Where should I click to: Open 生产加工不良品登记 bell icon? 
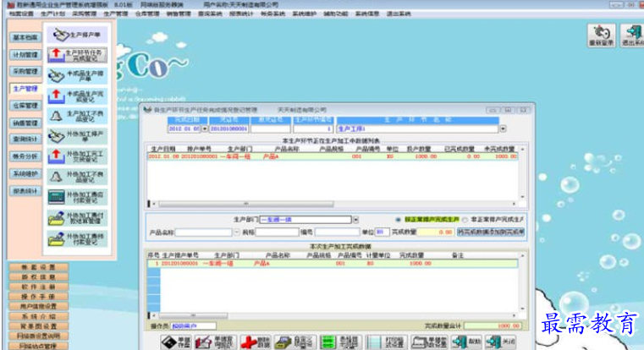tap(56, 116)
